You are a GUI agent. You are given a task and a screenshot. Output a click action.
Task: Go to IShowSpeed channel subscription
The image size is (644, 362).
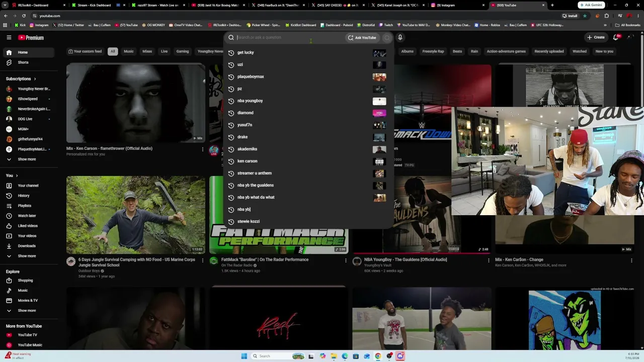29,99
